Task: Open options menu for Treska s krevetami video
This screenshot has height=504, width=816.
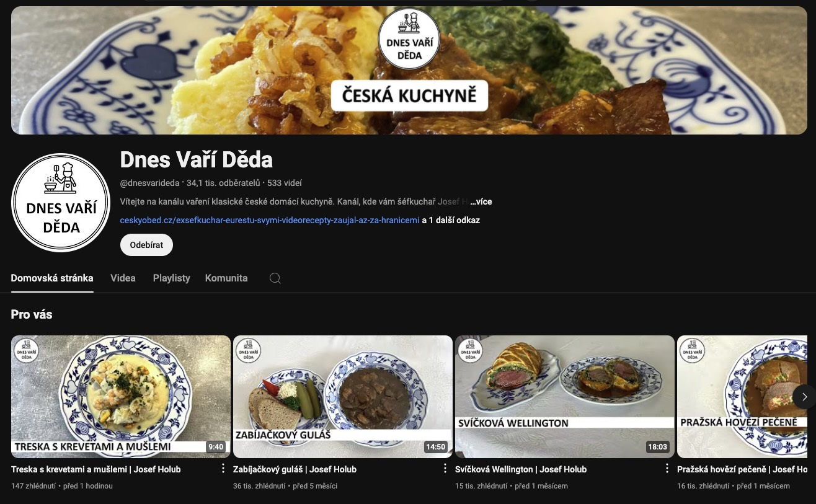Action: point(223,469)
